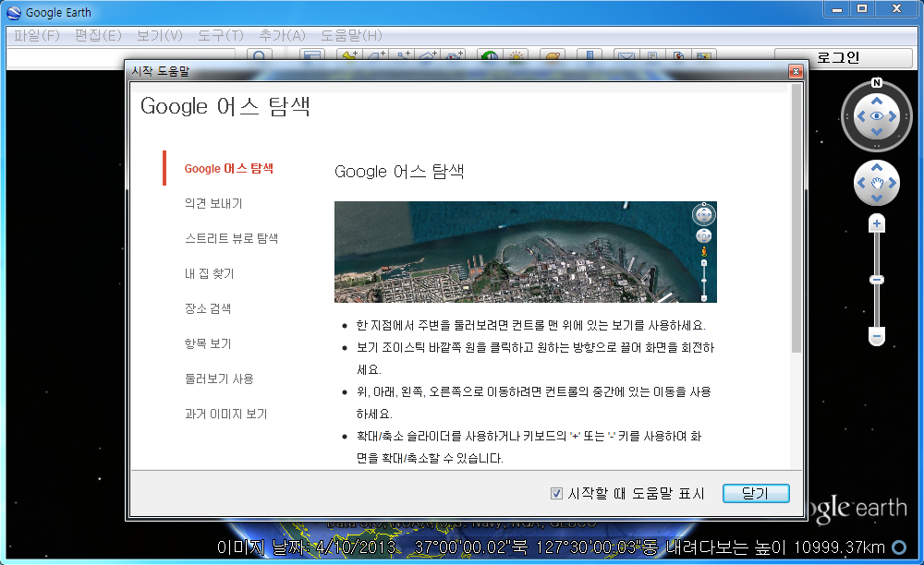This screenshot has height=565, width=924.
Task: Open the 장소 검색 help topic
Action: [208, 308]
